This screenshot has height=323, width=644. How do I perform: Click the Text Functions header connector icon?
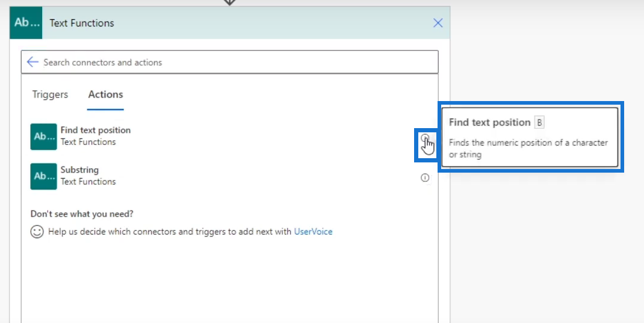click(x=26, y=23)
